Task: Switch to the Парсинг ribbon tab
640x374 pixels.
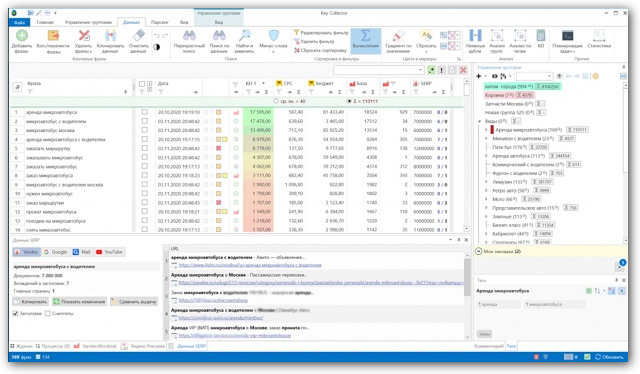Action: click(x=160, y=22)
